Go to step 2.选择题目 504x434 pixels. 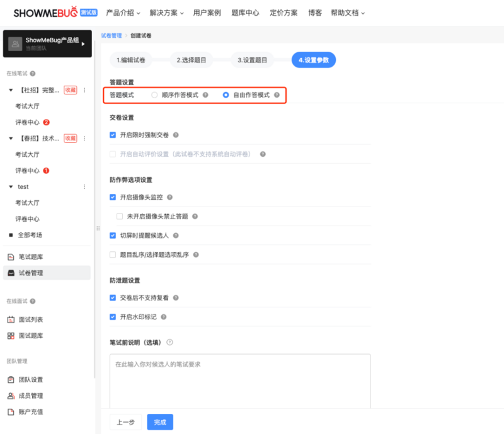coord(192,60)
